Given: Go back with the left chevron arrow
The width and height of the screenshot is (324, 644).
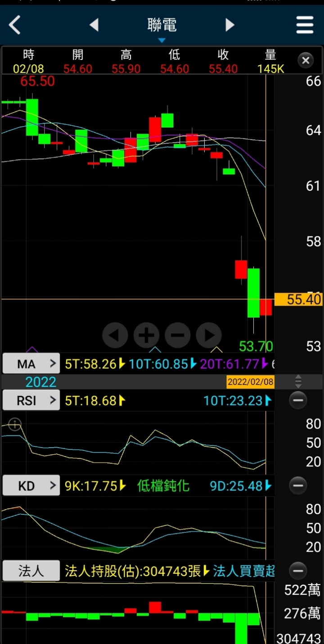Looking at the screenshot, I should point(15,25).
